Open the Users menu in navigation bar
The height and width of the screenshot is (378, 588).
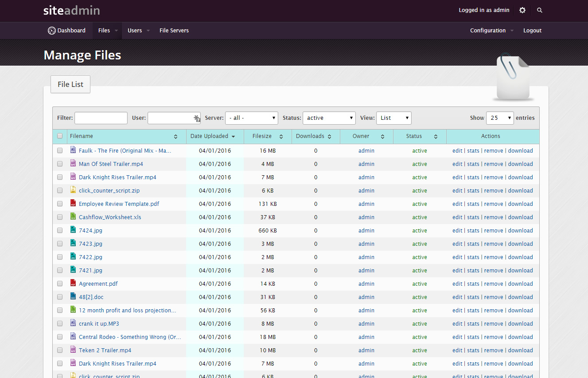pos(135,31)
